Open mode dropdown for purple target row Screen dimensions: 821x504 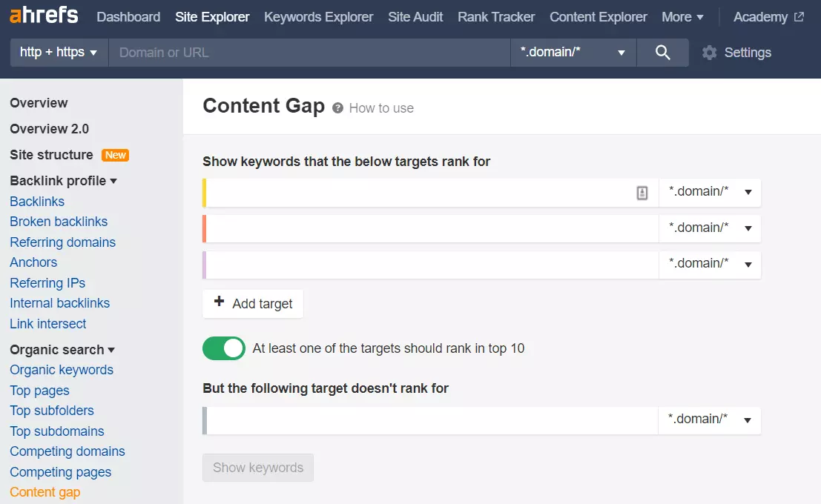[710, 265]
